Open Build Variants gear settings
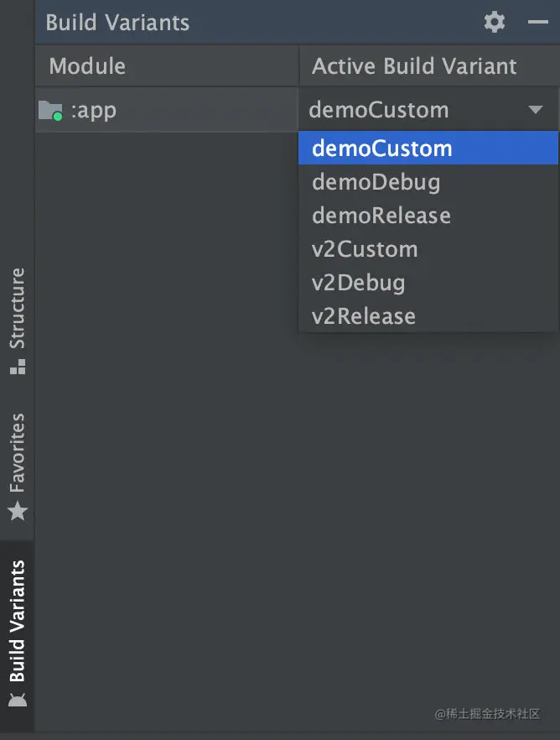560x740 pixels. point(495,23)
